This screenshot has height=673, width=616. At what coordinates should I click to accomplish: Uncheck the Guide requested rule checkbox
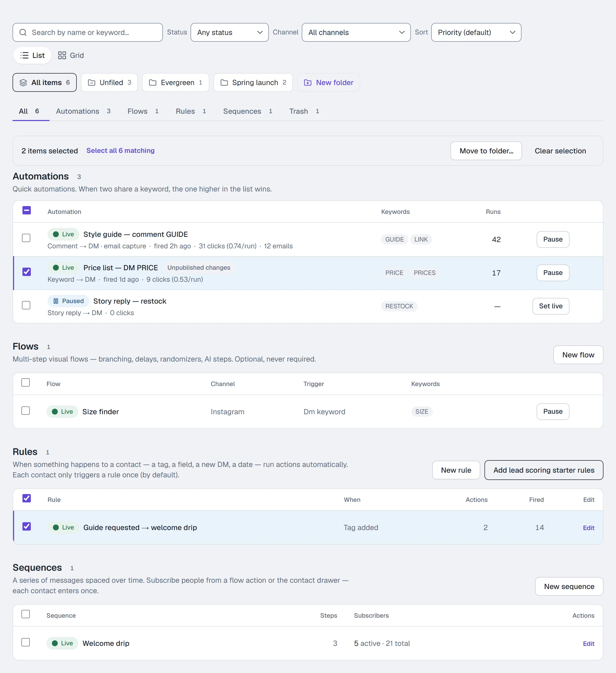[26, 526]
